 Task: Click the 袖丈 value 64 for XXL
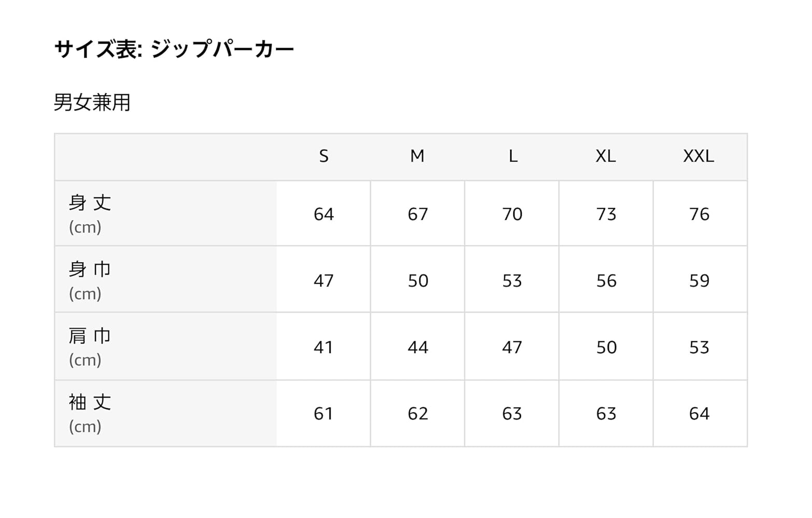coord(699,413)
